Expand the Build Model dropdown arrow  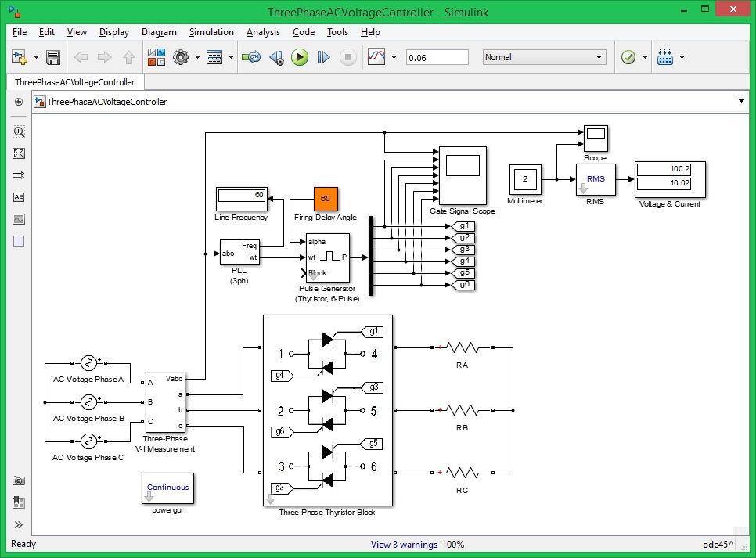coord(682,57)
